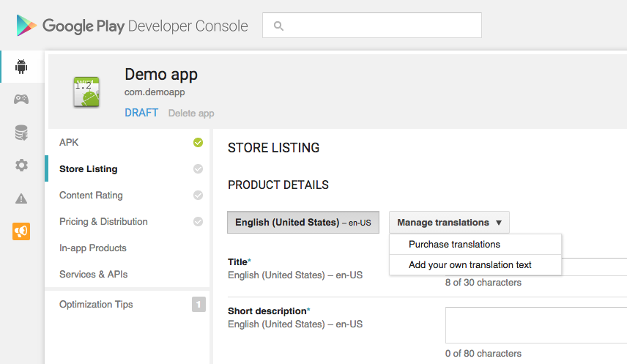The image size is (627, 364).
Task: Click the Delete app link
Action: pos(190,114)
